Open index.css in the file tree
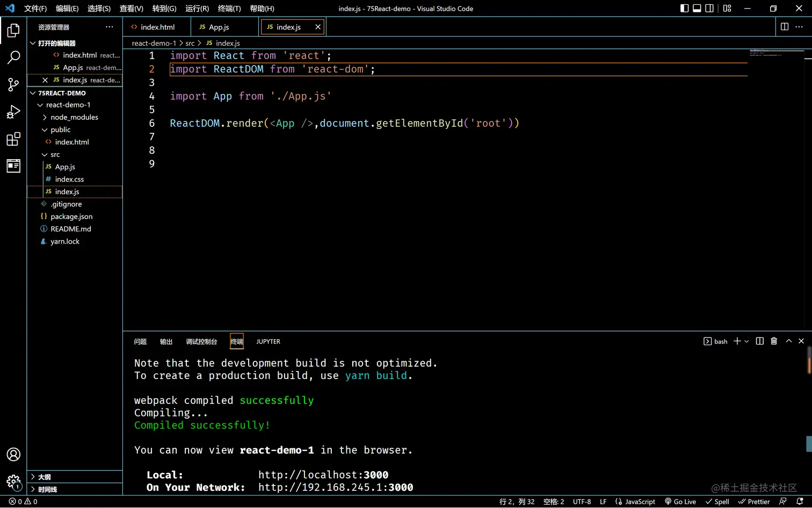Viewport: 812px width, 508px height. point(69,179)
